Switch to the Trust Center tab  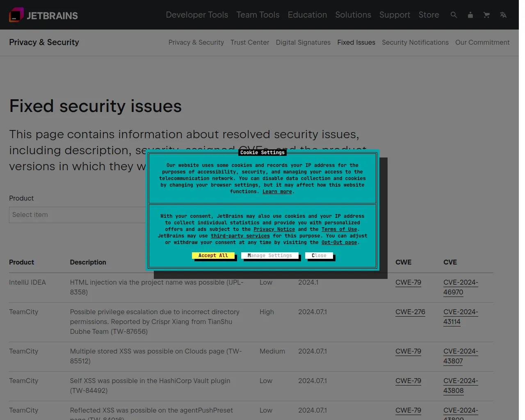pyautogui.click(x=250, y=42)
